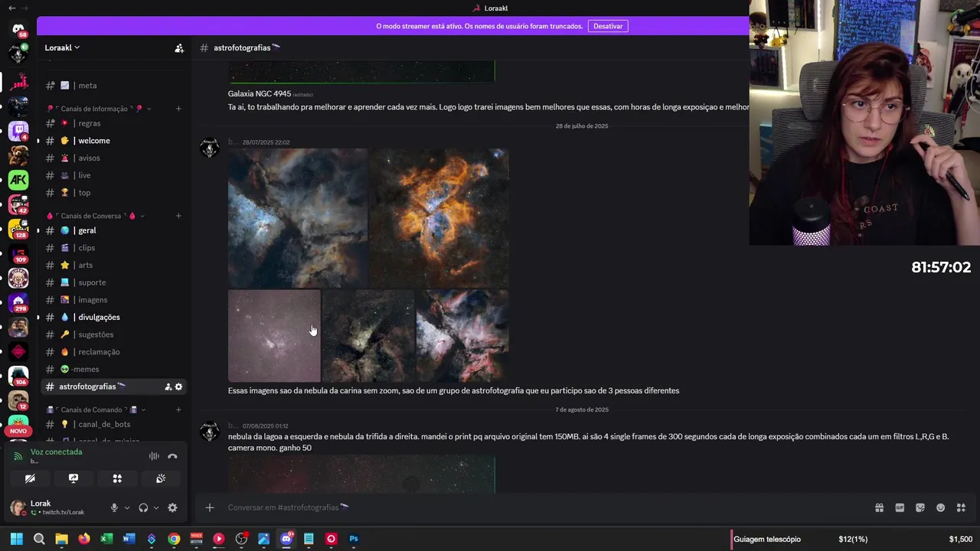Open Loraakl server dropdown menu

point(62,47)
